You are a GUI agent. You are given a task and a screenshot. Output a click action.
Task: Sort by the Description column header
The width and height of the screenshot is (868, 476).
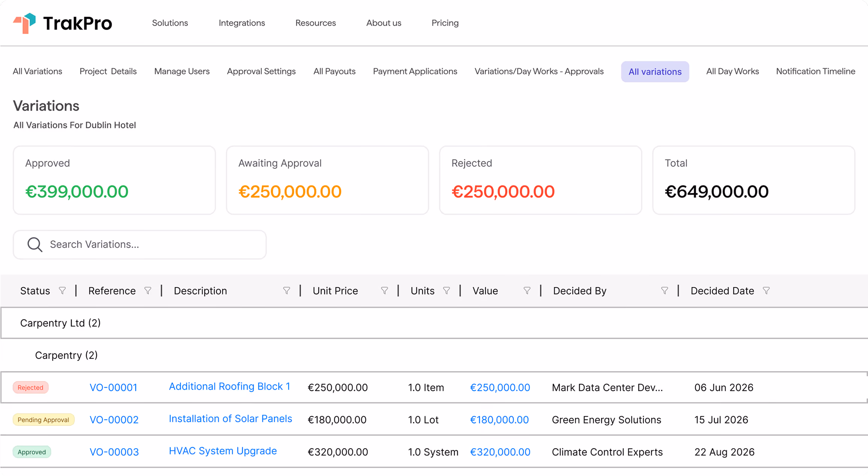[200, 291]
